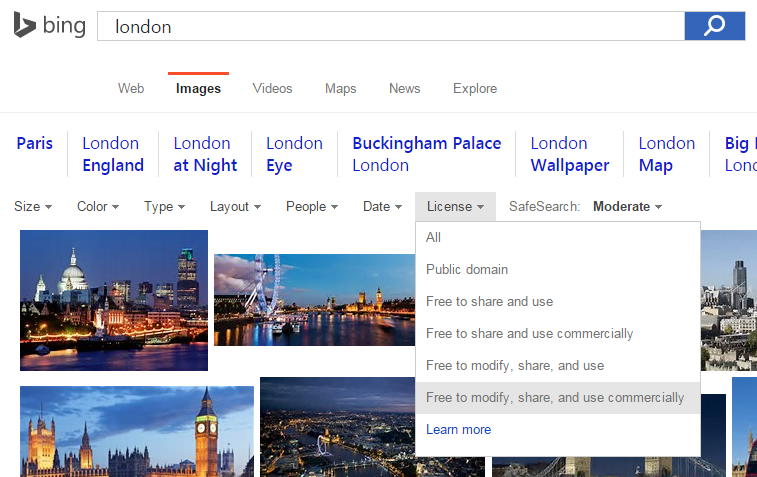This screenshot has height=477, width=757.
Task: Open the Paris related search
Action: pos(34,143)
